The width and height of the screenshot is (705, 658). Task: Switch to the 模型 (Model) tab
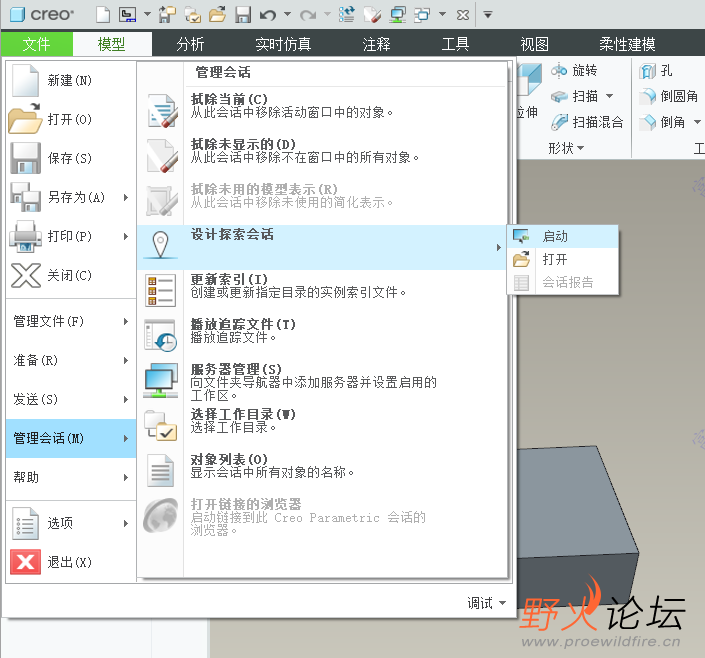(x=112, y=44)
